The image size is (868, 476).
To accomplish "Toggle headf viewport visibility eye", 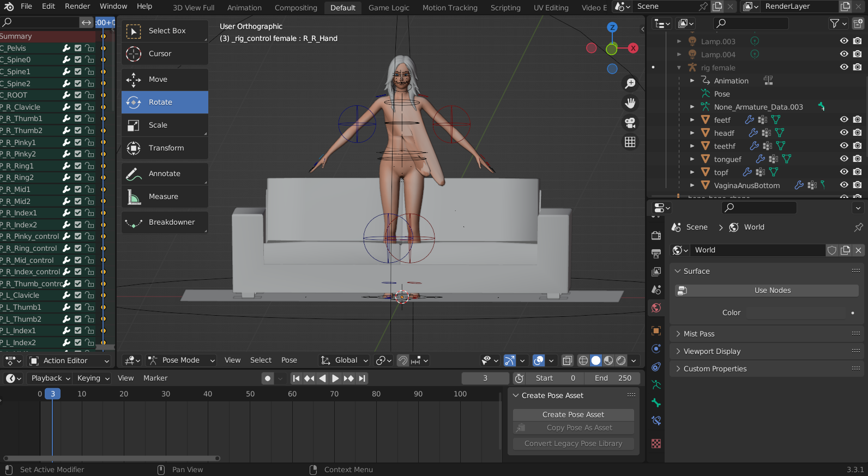I will point(844,132).
